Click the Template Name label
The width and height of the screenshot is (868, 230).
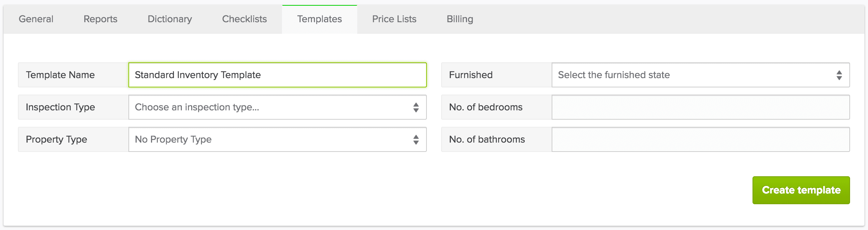point(60,75)
